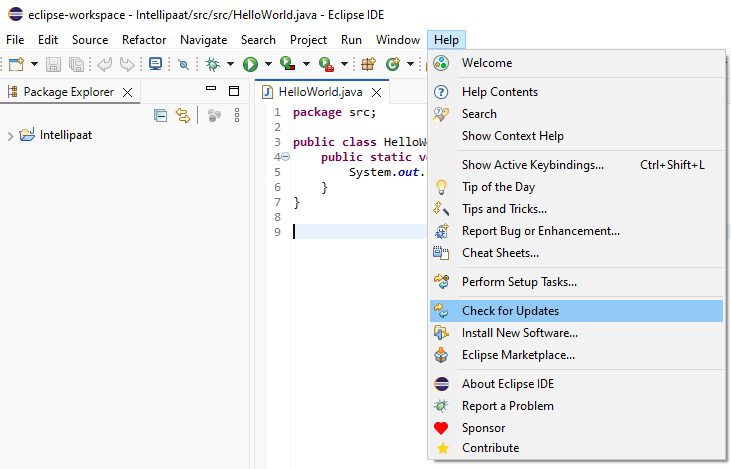Switch to the HelloWorld.java editor tab
This screenshot has height=469, width=731.
click(320, 92)
